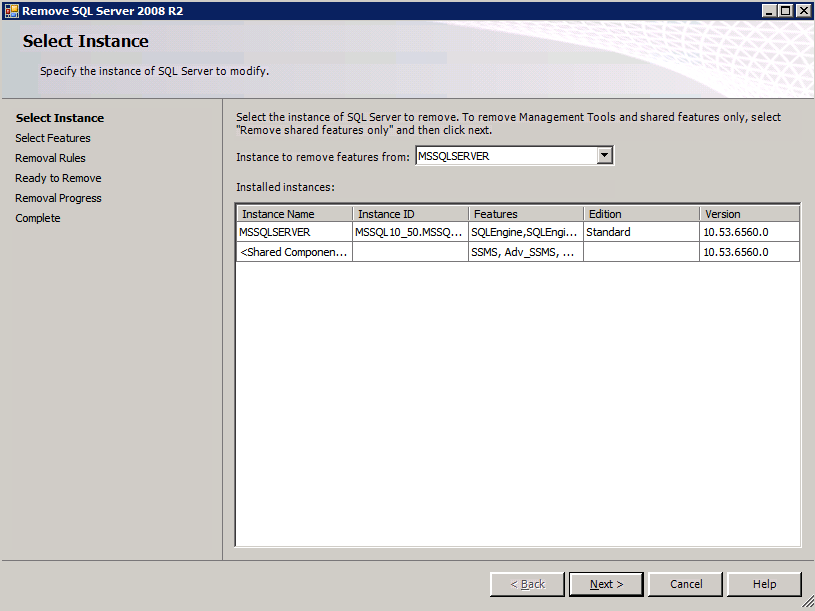Maximize the Remove SQL Server window

[786, 10]
